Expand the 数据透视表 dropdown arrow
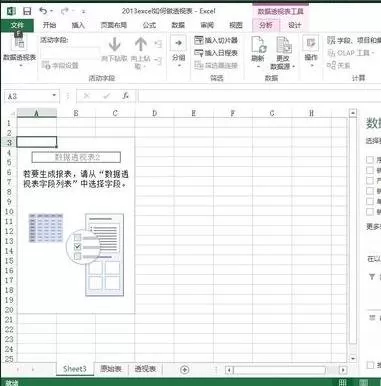The width and height of the screenshot is (381, 386). point(21,66)
